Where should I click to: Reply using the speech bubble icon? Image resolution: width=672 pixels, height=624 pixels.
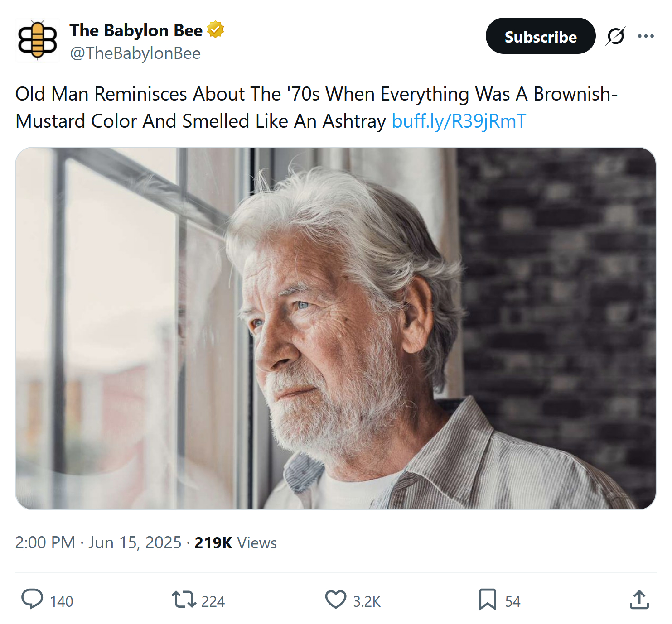[x=32, y=600]
